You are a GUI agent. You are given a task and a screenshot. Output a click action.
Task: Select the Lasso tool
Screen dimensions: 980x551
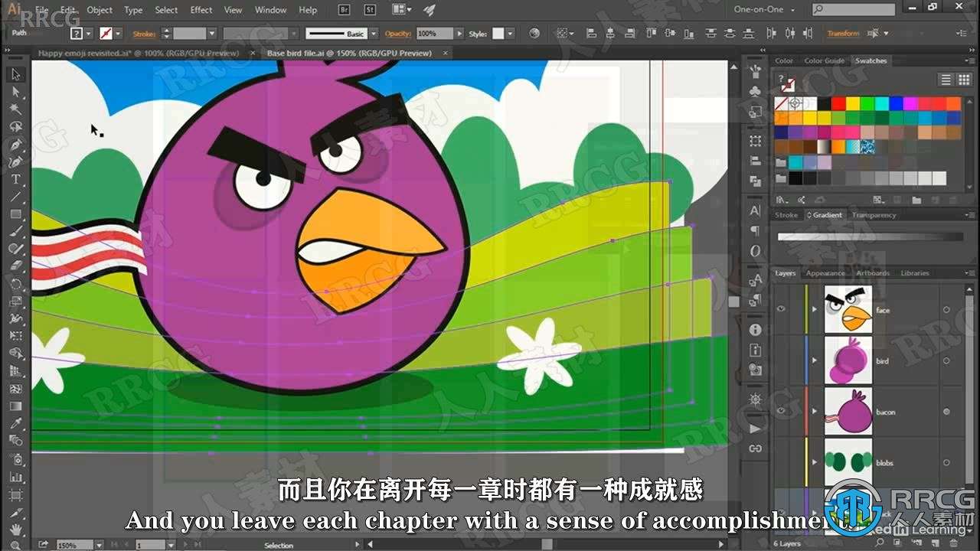pos(15,127)
